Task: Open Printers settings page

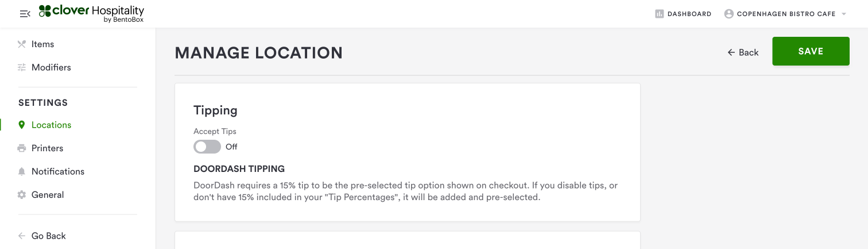Action: pyautogui.click(x=47, y=148)
